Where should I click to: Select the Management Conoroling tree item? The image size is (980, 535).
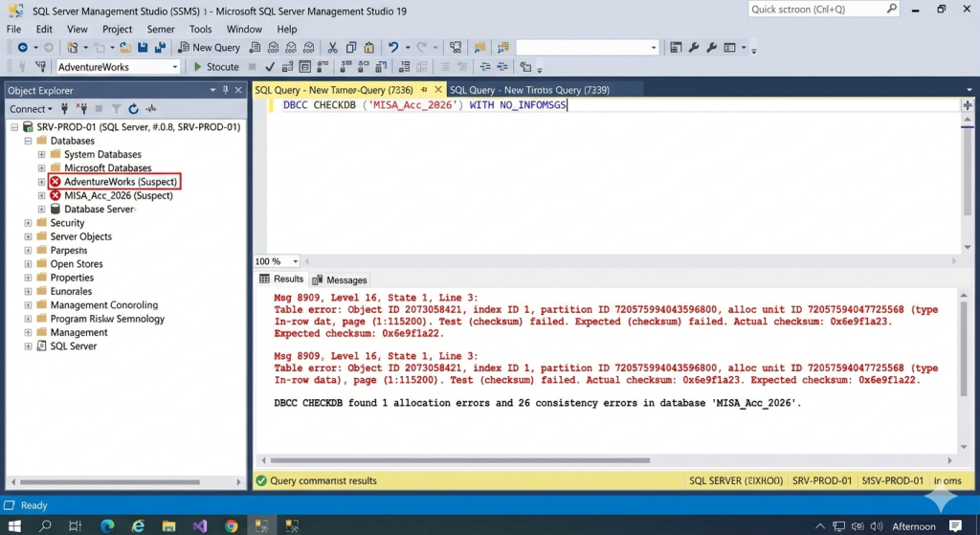[103, 305]
